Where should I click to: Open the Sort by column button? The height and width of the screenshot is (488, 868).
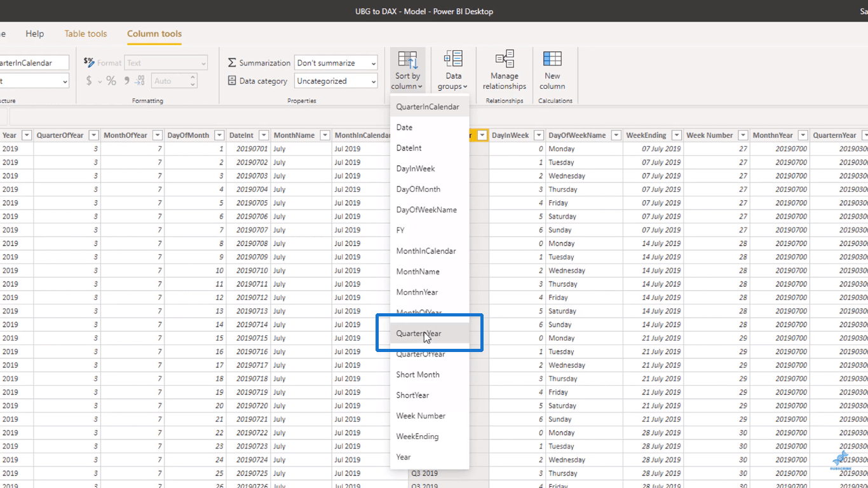407,70
